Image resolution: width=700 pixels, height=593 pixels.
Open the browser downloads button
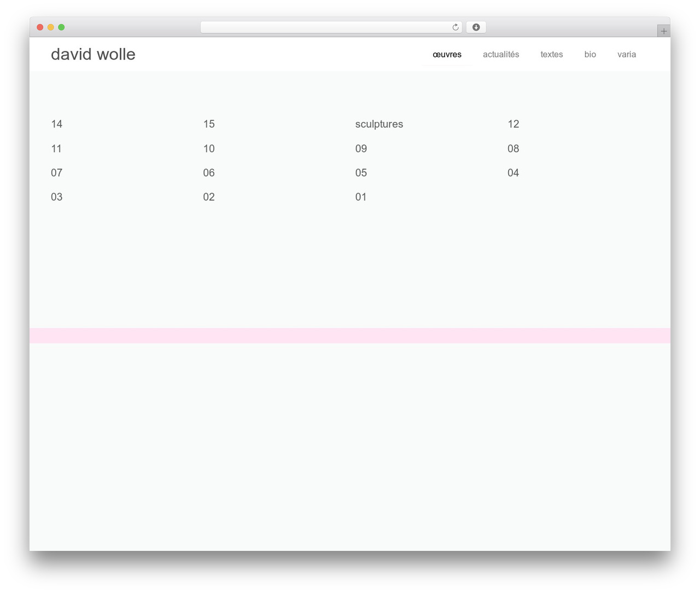476,27
